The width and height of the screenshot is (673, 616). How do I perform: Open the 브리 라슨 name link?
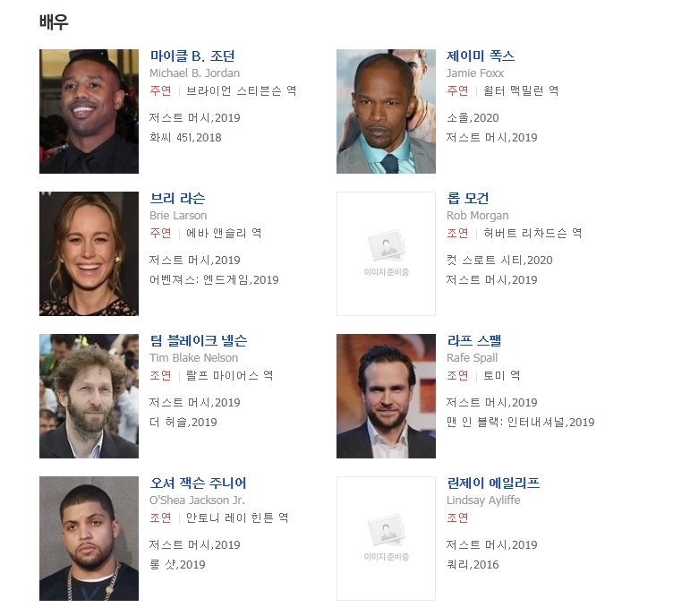tap(177, 199)
